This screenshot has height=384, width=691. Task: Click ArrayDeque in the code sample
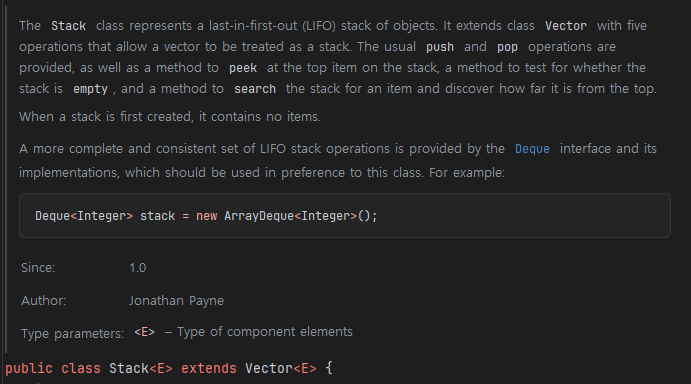[259, 216]
